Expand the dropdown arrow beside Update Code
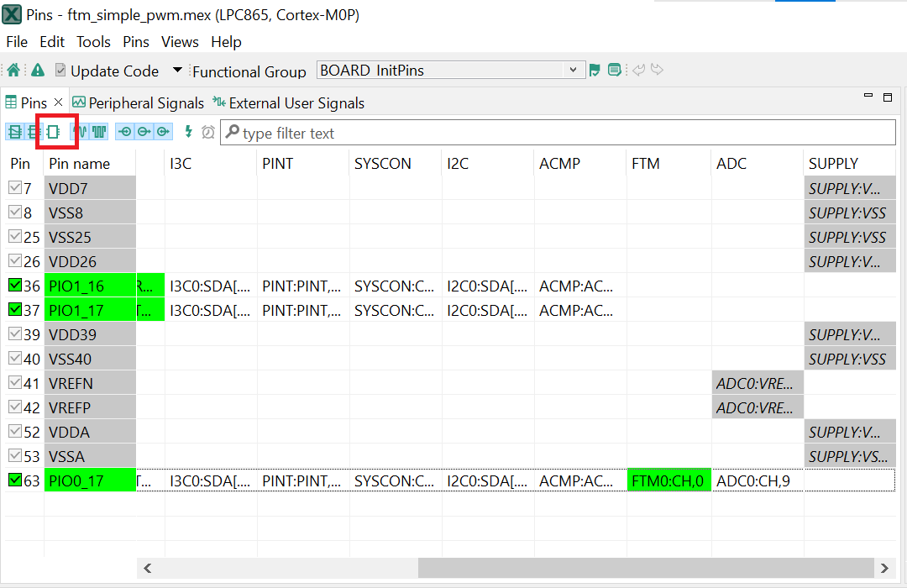The image size is (907, 588). tap(177, 71)
